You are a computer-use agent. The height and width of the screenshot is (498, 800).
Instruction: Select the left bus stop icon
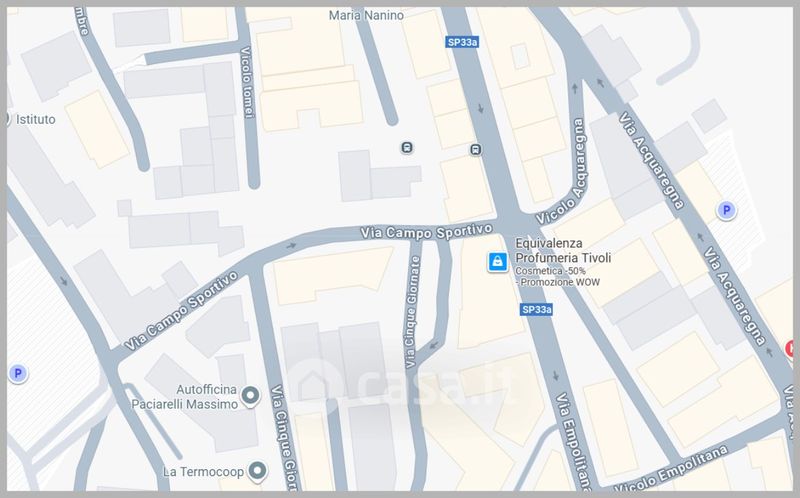(x=407, y=148)
